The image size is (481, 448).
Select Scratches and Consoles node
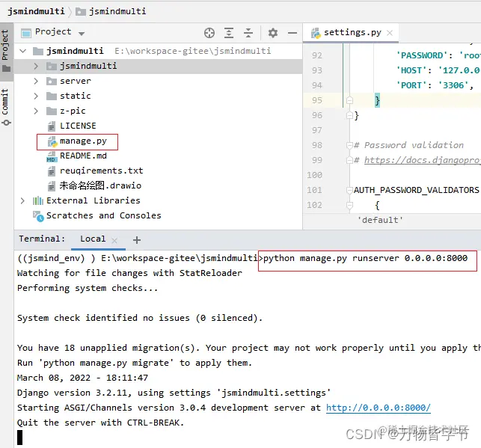click(104, 216)
